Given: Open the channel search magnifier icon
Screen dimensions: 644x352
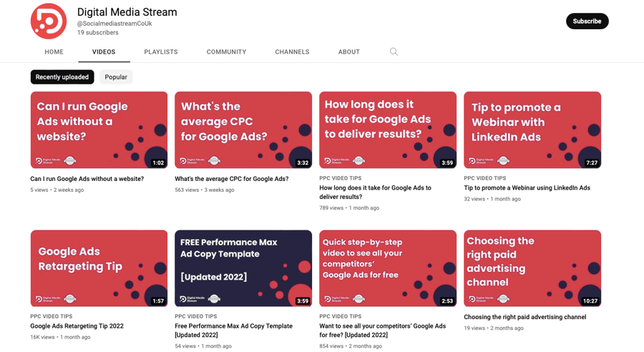Looking at the screenshot, I should point(394,52).
